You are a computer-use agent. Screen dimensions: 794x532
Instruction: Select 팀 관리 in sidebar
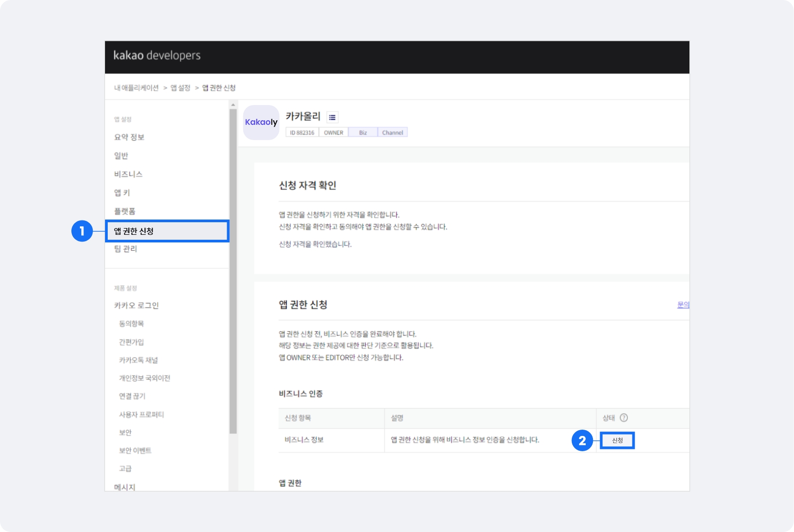126,249
